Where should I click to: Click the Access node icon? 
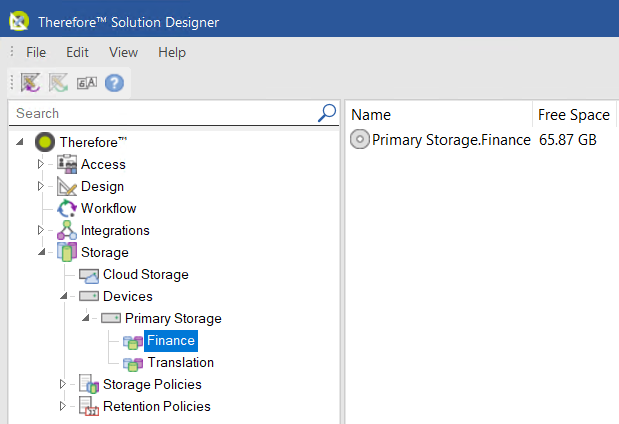click(67, 164)
